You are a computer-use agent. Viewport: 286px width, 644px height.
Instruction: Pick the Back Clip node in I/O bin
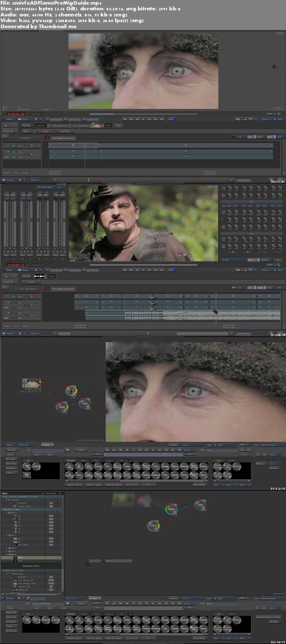pos(27,475)
